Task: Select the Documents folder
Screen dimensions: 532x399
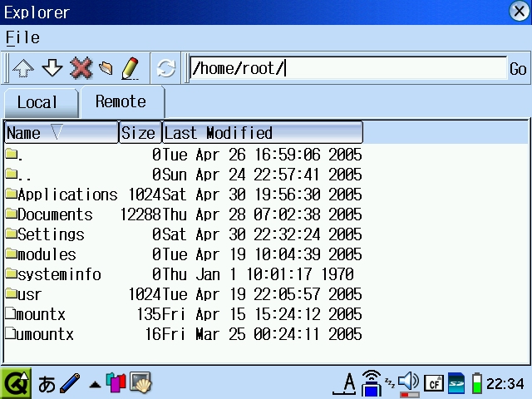Action: [55, 214]
